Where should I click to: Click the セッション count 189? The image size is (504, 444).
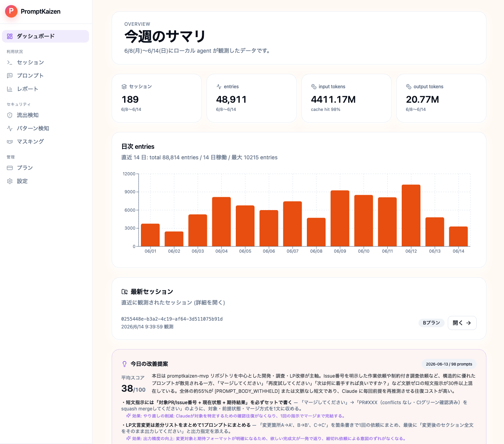[x=130, y=100]
